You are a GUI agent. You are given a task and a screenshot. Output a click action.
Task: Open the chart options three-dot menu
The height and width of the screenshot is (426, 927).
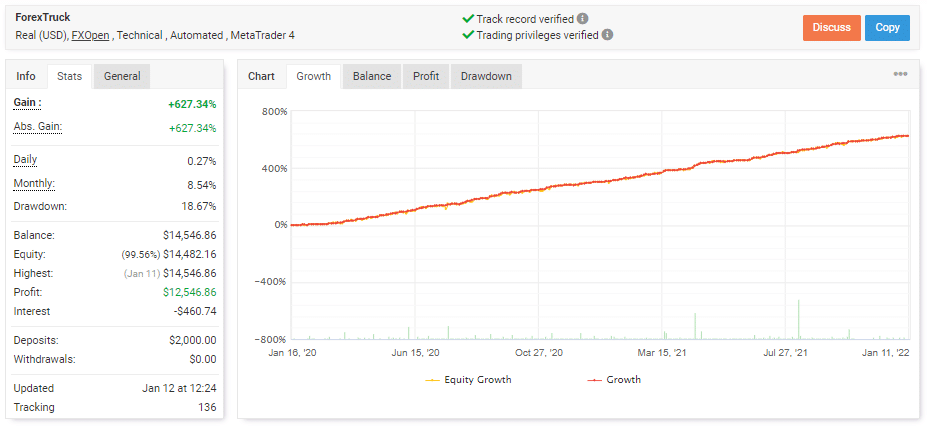pyautogui.click(x=900, y=74)
